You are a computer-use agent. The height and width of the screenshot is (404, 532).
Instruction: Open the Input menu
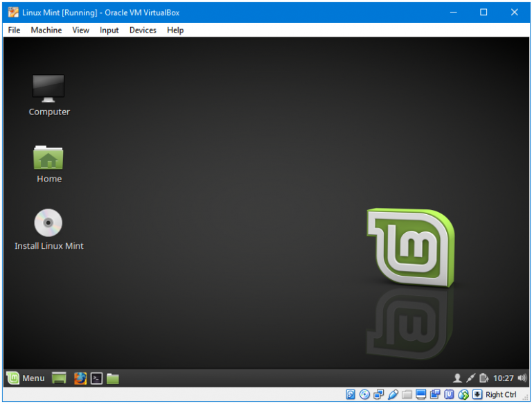click(x=109, y=30)
